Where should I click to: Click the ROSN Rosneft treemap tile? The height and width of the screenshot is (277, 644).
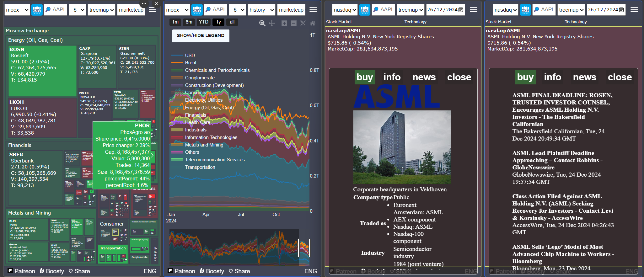[42, 71]
